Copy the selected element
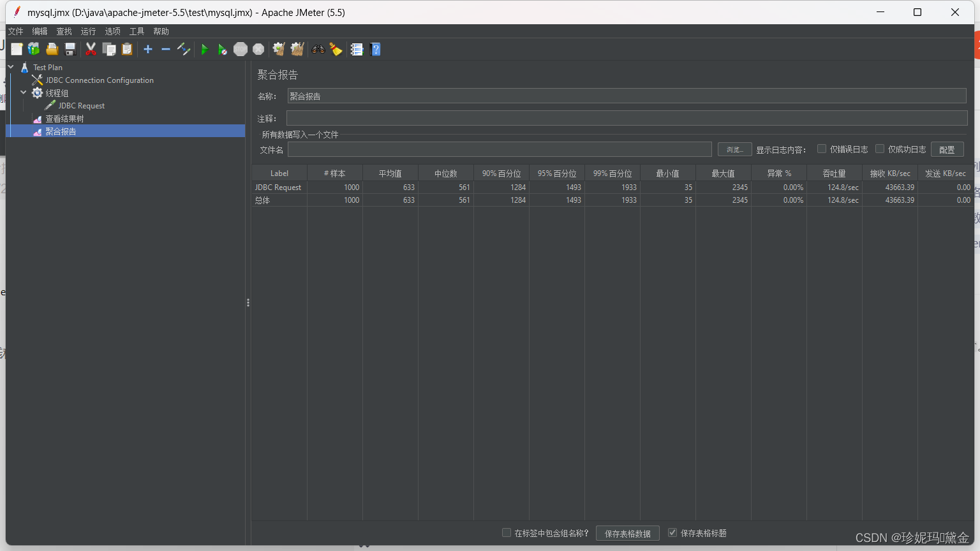Viewport: 980px width, 551px height. (x=109, y=49)
